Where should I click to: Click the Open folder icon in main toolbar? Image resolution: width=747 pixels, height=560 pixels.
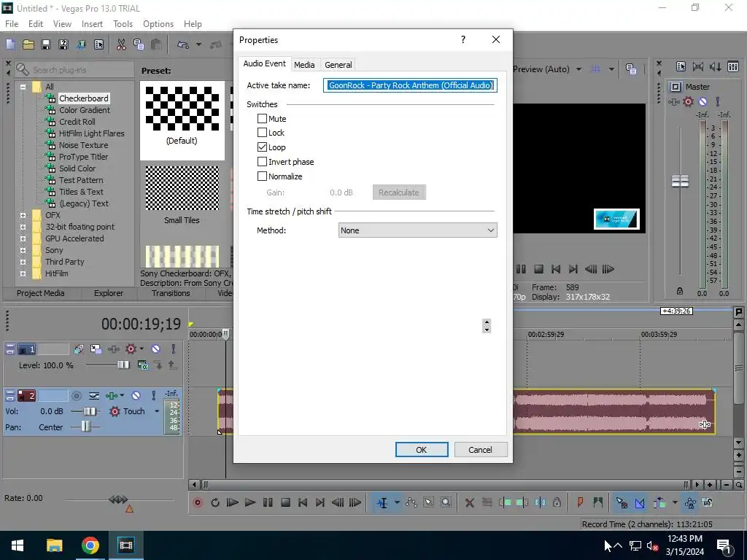(28, 44)
